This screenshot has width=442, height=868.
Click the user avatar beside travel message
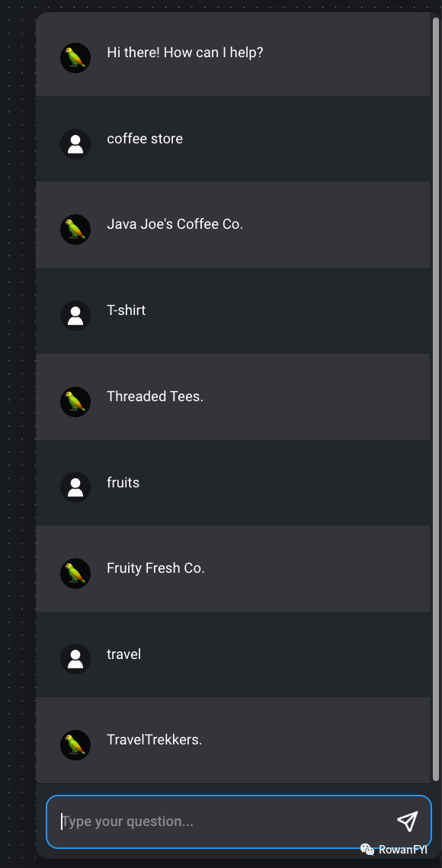[x=75, y=659]
